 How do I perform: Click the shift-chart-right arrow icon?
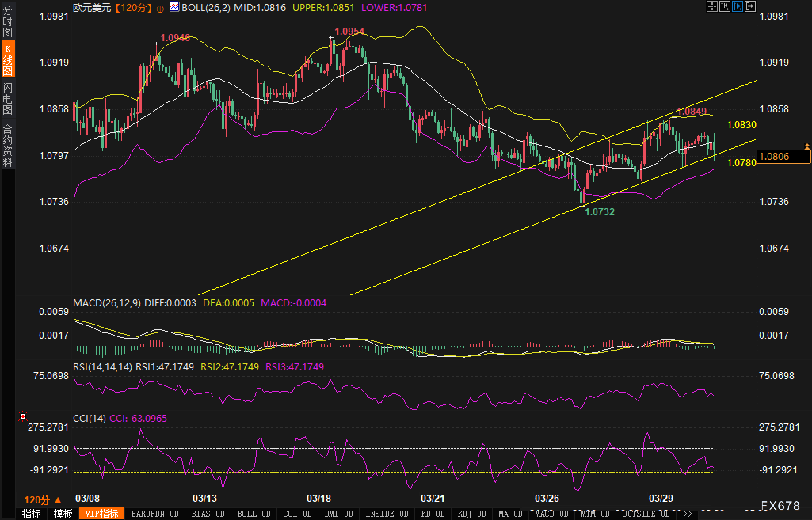click(x=750, y=6)
